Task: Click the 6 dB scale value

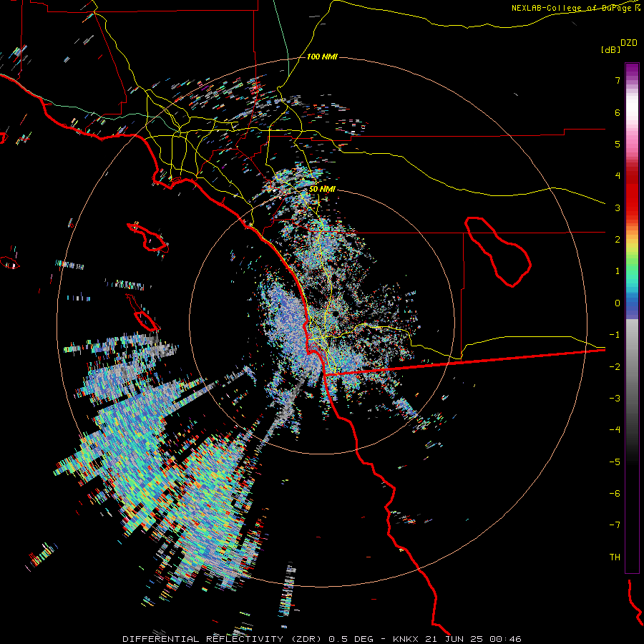Action: click(618, 112)
